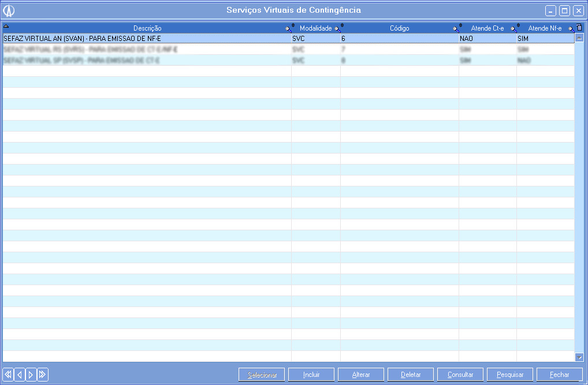Click search icon in Modalidade column header

[337, 28]
